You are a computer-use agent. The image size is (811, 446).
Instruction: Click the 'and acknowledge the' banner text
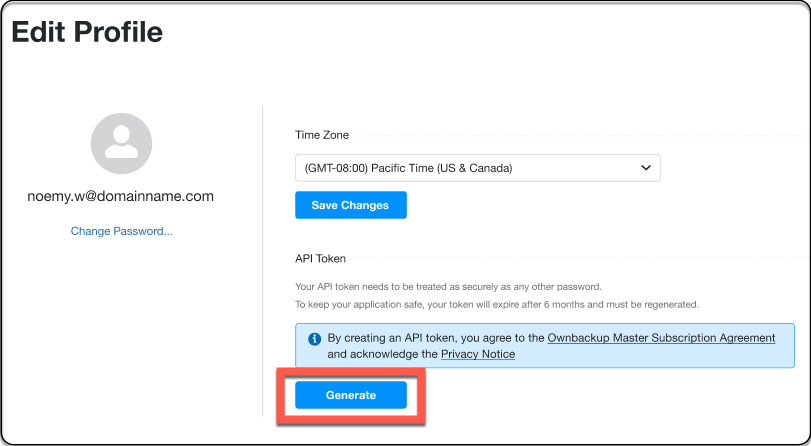[x=383, y=354]
